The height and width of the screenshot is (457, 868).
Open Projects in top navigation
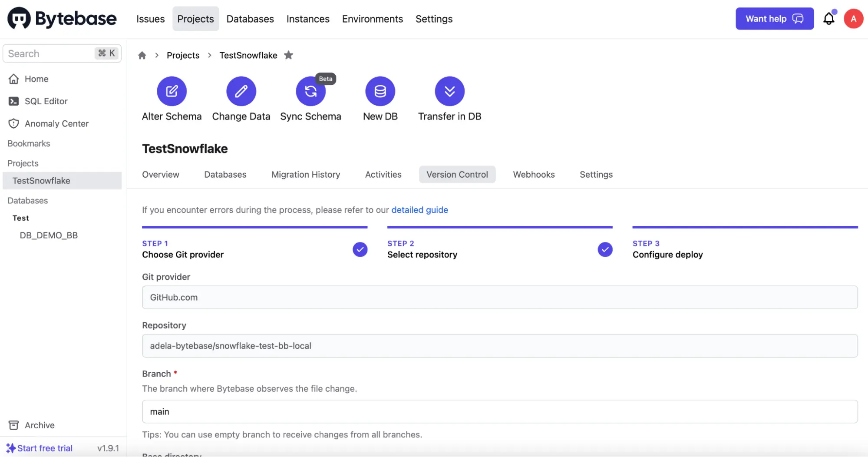195,19
